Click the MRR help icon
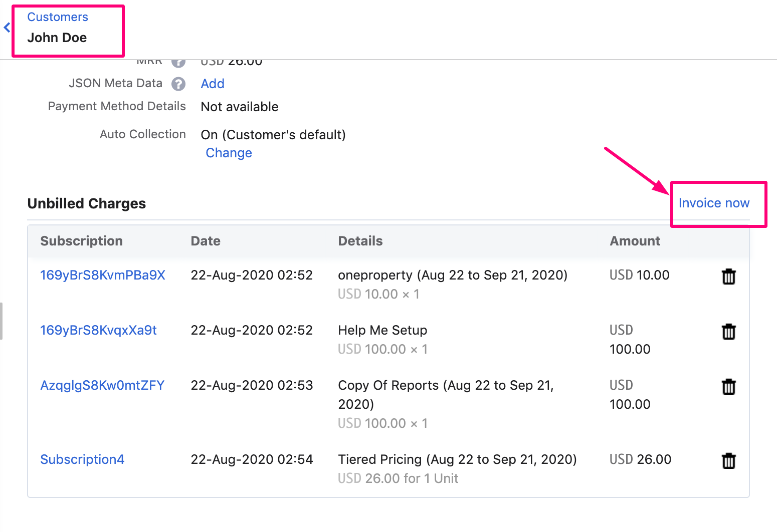The height and width of the screenshot is (532, 777). pyautogui.click(x=179, y=61)
